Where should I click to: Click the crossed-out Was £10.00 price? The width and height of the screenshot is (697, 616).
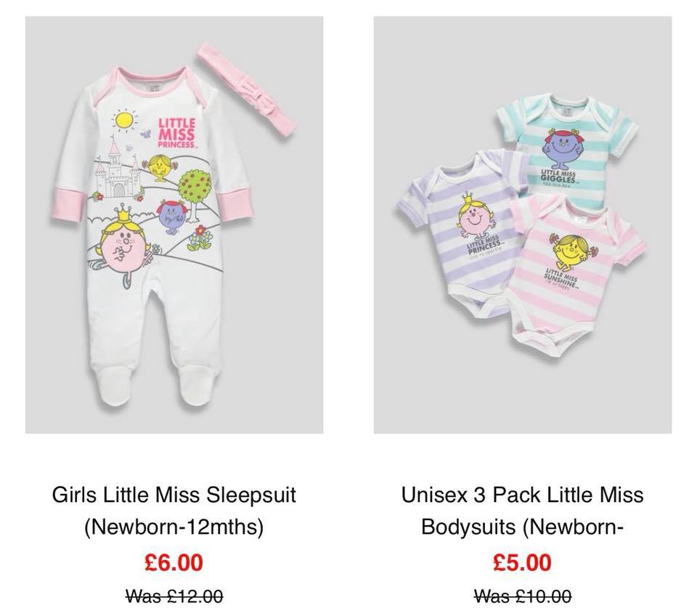click(523, 596)
